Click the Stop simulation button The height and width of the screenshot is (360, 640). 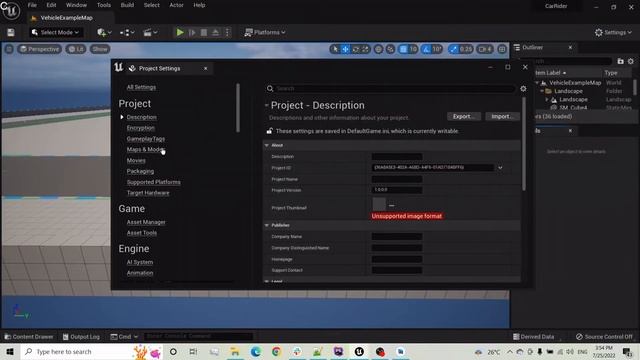tap(204, 32)
